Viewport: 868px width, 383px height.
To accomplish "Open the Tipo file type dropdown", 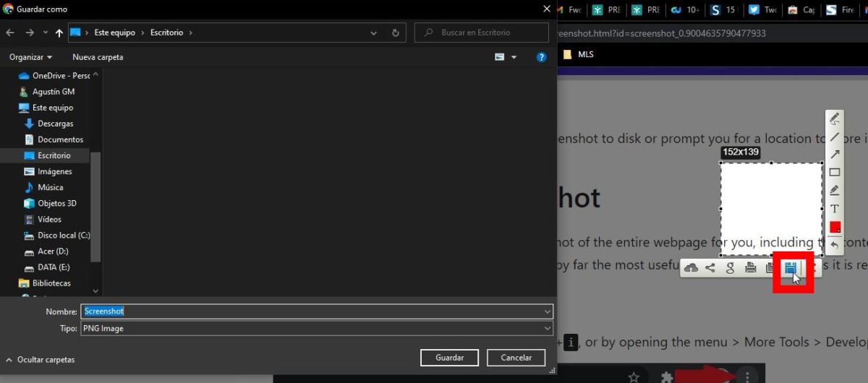I will pos(316,329).
